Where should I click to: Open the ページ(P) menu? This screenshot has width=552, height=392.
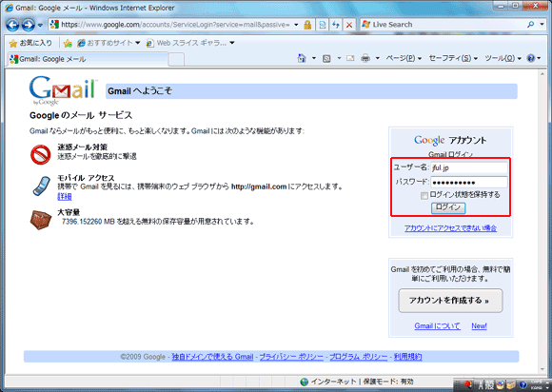coord(404,58)
